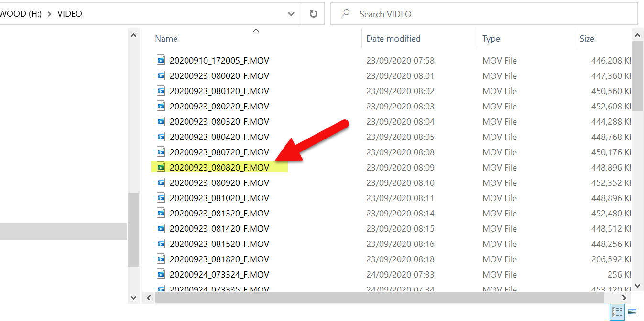The image size is (644, 321).
Task: Click the MOV icon next to 20200924_073324_F.MOV
Action: point(161,274)
